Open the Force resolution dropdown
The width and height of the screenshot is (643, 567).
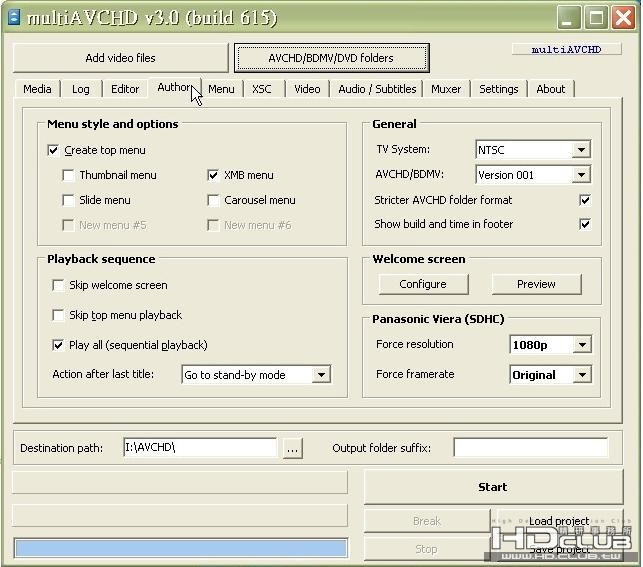click(582, 345)
